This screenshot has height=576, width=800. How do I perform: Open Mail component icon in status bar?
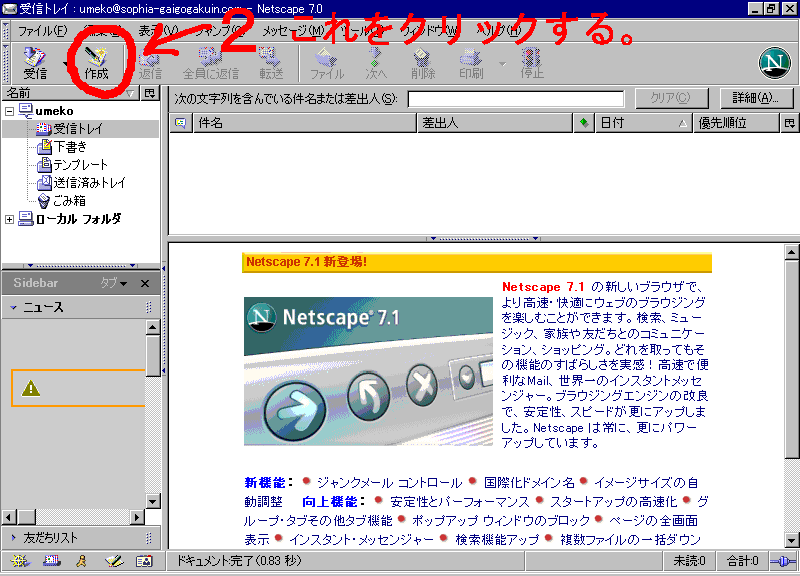pyautogui.click(x=50, y=562)
